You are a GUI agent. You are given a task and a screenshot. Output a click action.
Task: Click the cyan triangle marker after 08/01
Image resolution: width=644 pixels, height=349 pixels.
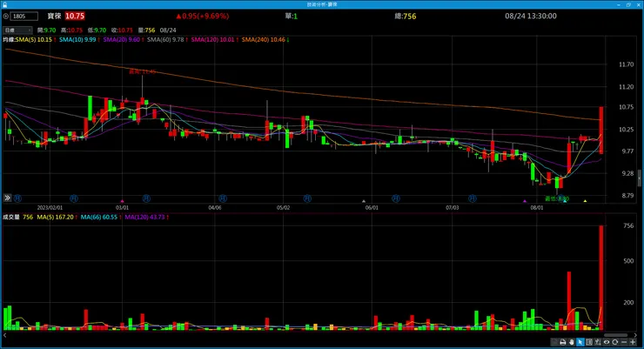point(565,201)
